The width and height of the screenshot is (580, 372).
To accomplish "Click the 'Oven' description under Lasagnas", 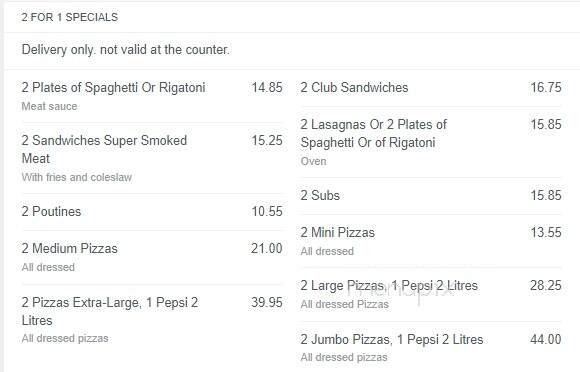I will point(314,161).
